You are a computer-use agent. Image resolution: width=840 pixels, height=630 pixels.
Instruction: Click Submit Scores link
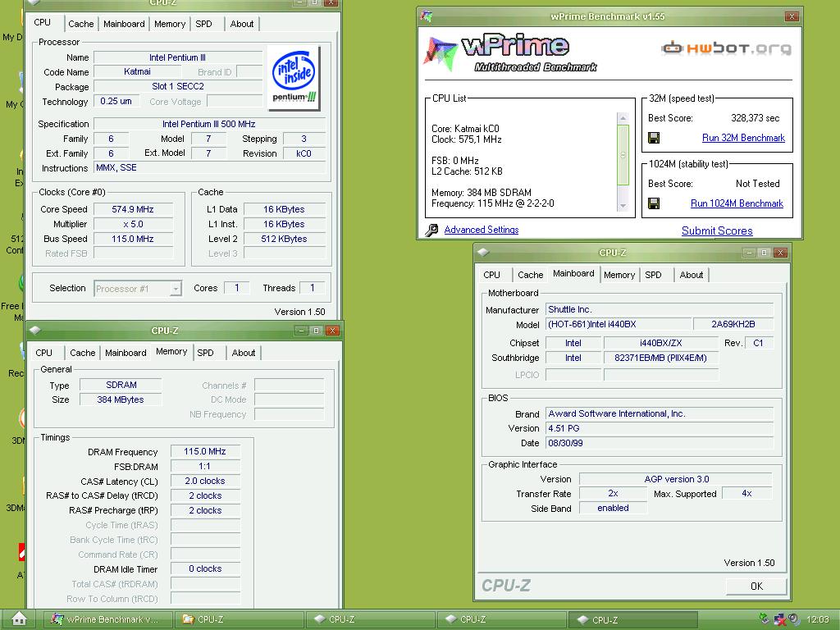pos(717,231)
